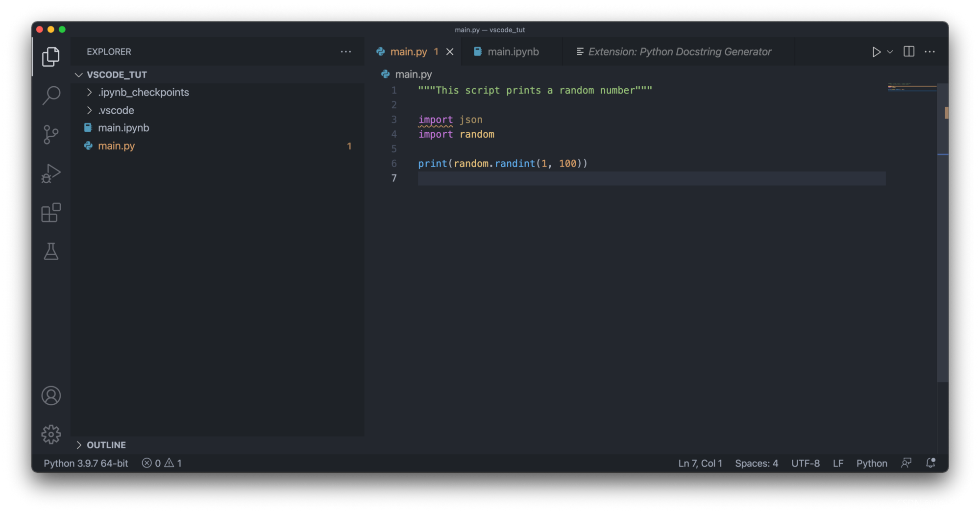The height and width of the screenshot is (514, 980).
Task: Split the editor using the split icon
Action: point(908,51)
